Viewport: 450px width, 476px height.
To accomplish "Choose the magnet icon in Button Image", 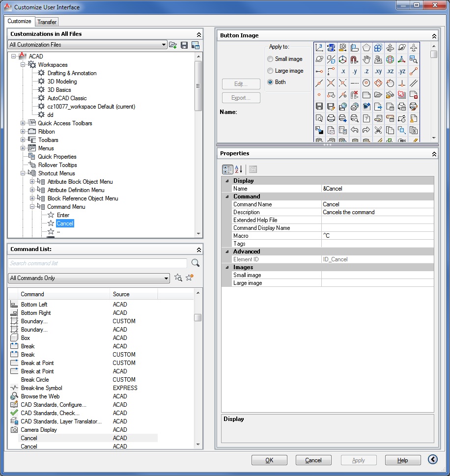I will point(355,59).
